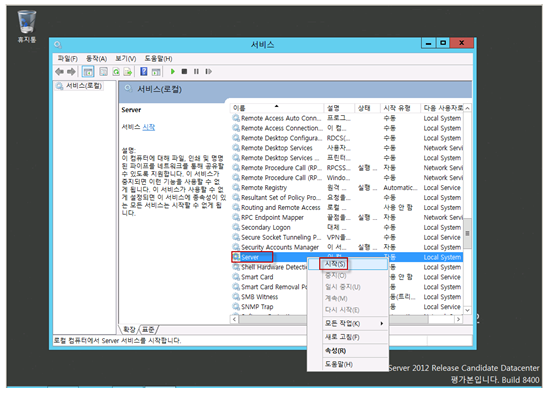Click the Shell Hardware Detection service icon
Viewport: 549px width, 393px height.
236,267
